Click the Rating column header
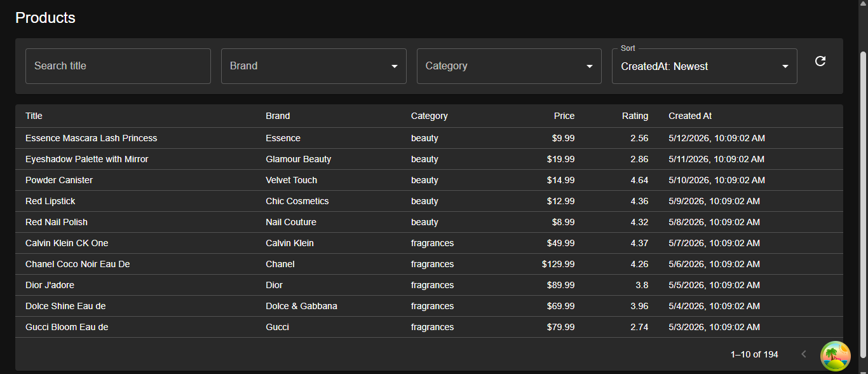 635,116
